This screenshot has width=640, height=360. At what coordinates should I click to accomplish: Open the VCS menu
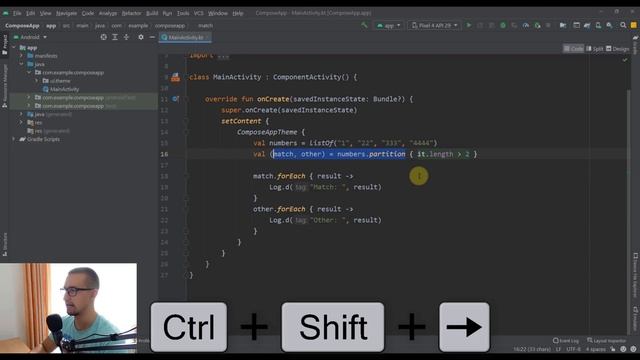[x=198, y=13]
